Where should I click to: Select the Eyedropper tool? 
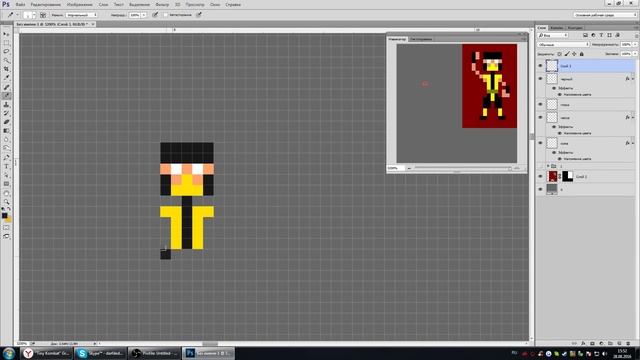coord(6,78)
